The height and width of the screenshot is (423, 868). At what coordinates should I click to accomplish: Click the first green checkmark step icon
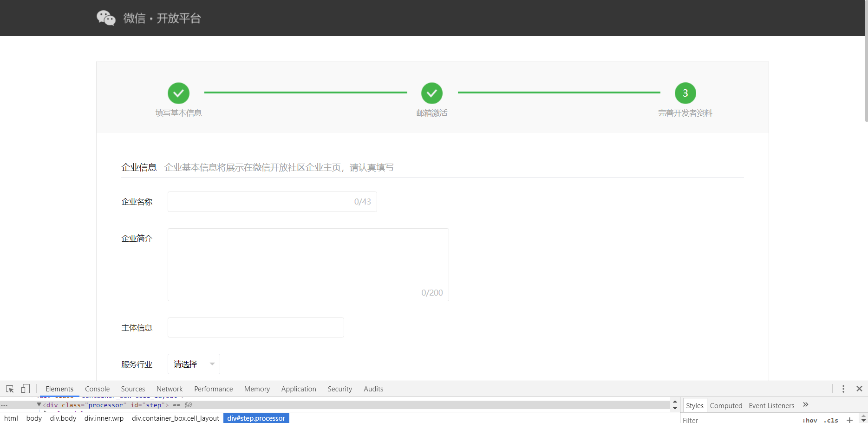coord(178,93)
